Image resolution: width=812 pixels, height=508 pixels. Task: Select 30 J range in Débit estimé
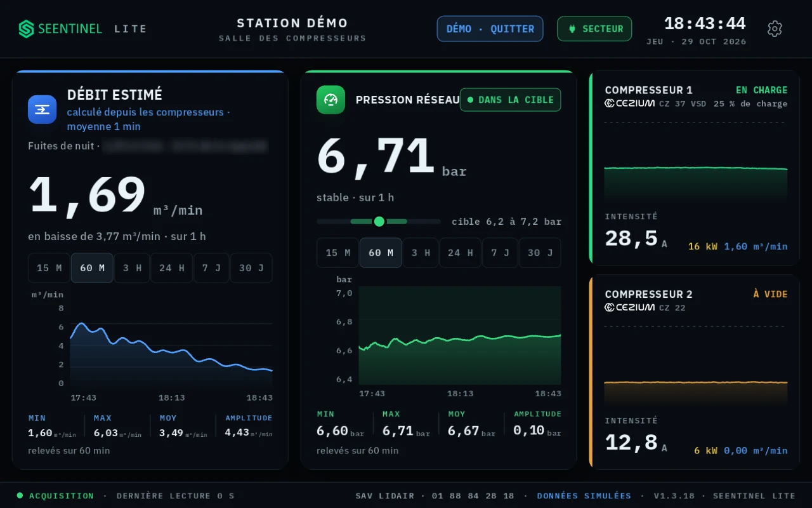251,268
